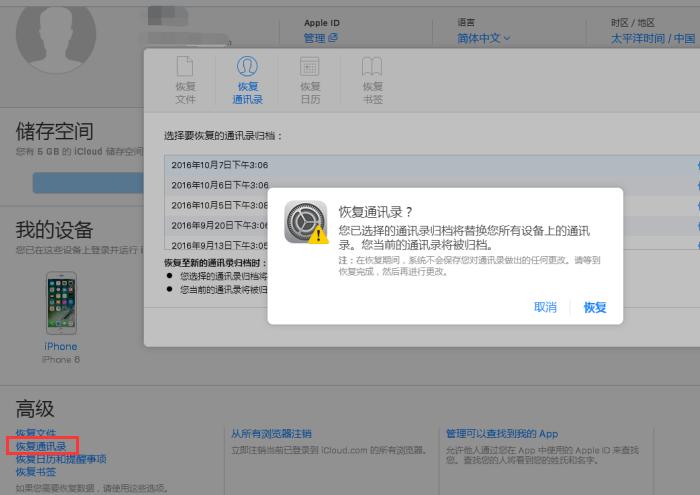Open the Restore Bookmarks book icon

(x=372, y=67)
